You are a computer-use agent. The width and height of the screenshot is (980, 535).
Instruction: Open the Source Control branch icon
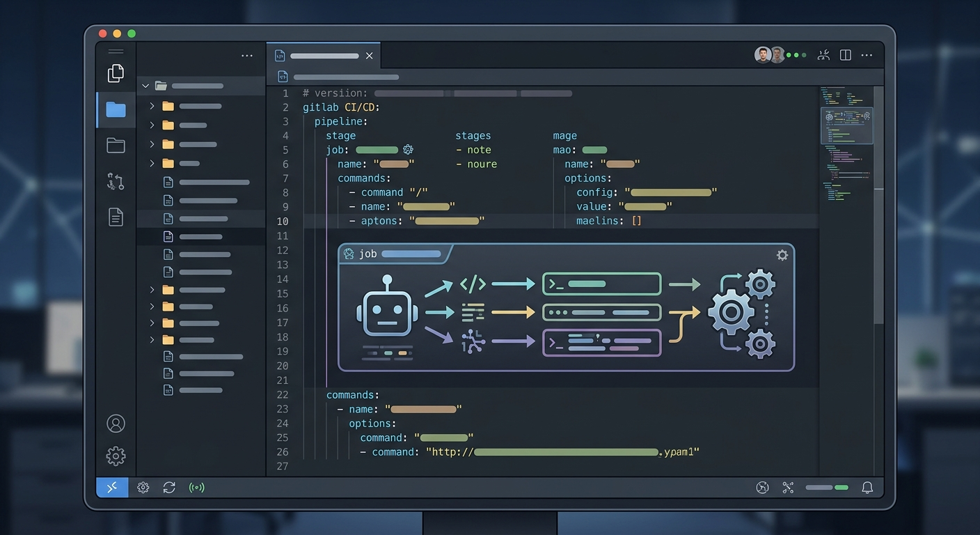pyautogui.click(x=116, y=181)
